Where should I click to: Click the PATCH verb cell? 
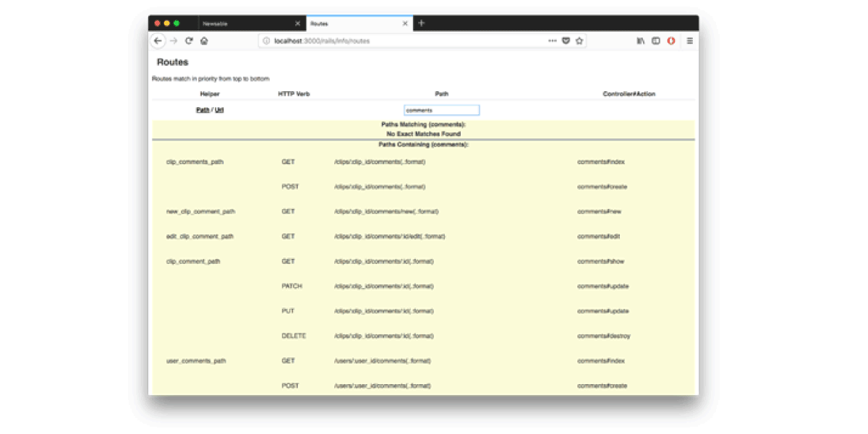coord(292,286)
